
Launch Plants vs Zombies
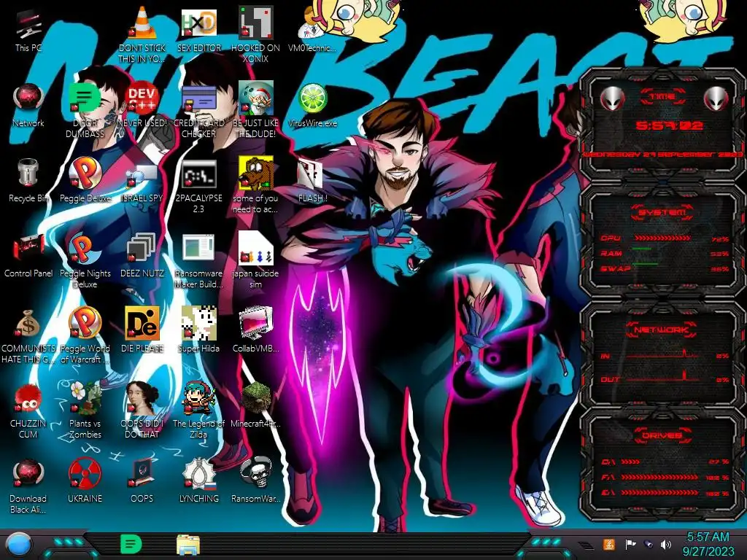(85, 410)
